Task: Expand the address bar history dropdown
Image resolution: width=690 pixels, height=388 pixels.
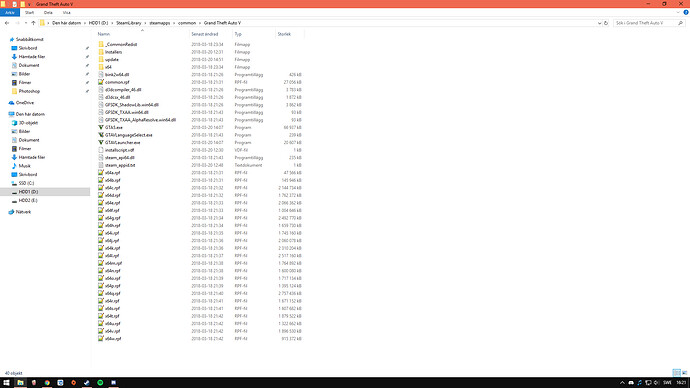Action: pos(599,23)
